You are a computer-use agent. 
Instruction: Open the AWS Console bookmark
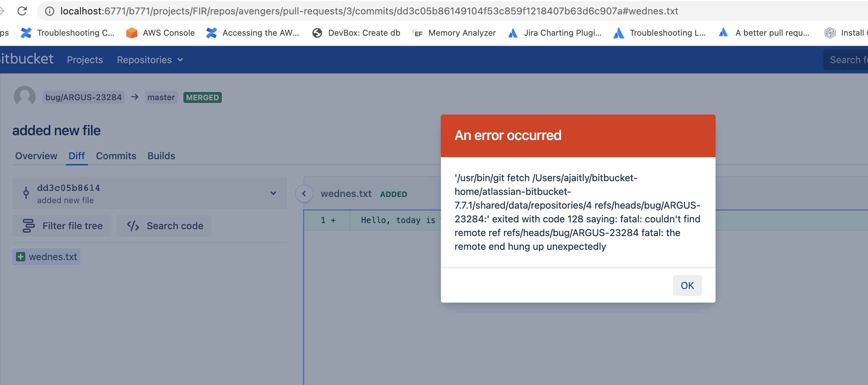tap(160, 33)
